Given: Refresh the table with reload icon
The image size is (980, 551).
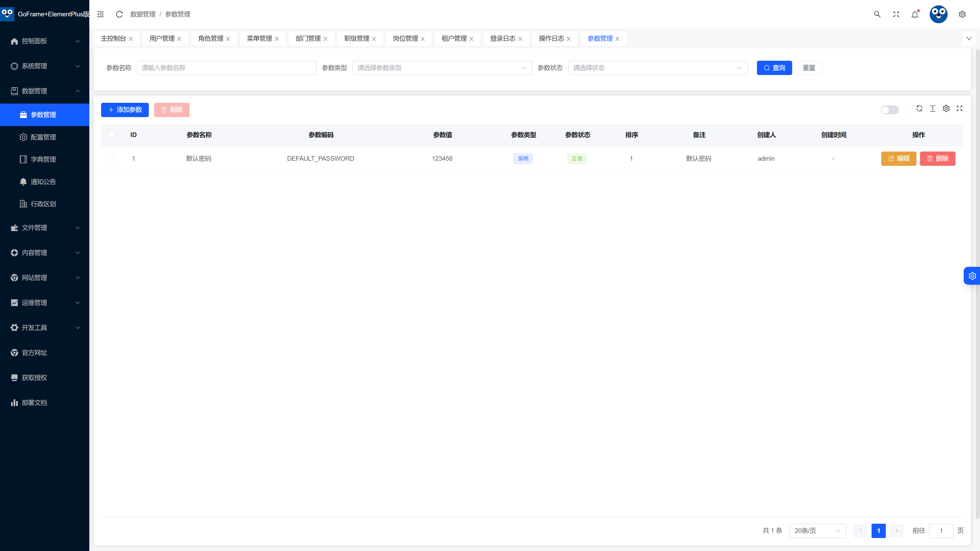Looking at the screenshot, I should click(919, 108).
